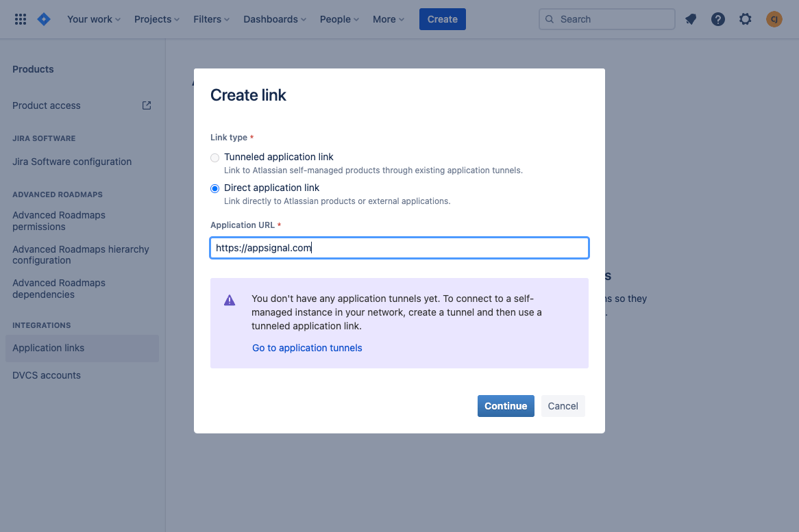
Task: Follow Go to application tunnels link
Action: tap(307, 348)
